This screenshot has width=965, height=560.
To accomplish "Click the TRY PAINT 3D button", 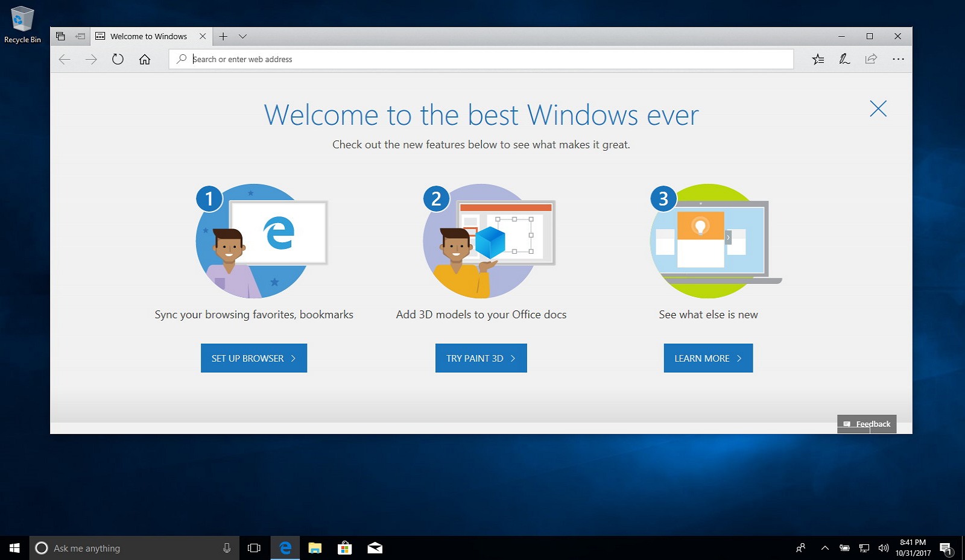I will click(x=481, y=358).
